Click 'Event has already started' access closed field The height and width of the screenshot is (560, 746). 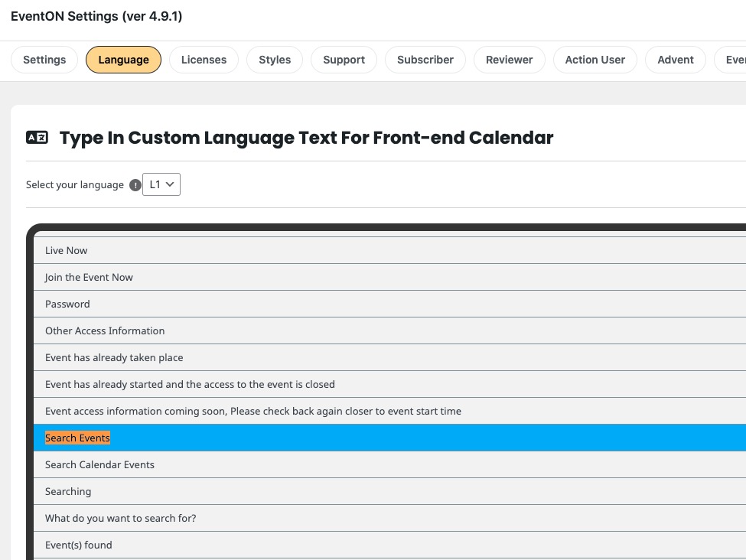(389, 385)
